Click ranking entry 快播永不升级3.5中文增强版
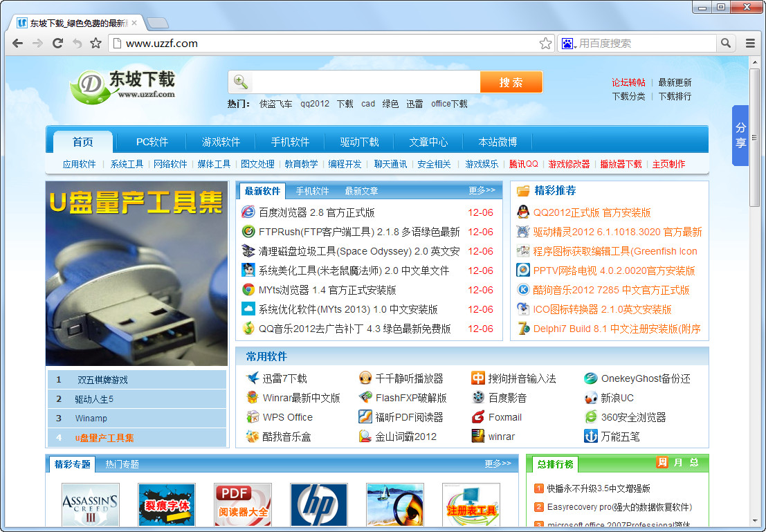 pyautogui.click(x=599, y=488)
